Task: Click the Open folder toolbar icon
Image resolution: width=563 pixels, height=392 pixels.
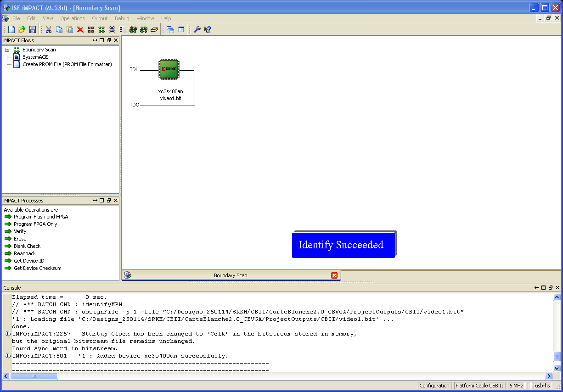Action: (22, 29)
